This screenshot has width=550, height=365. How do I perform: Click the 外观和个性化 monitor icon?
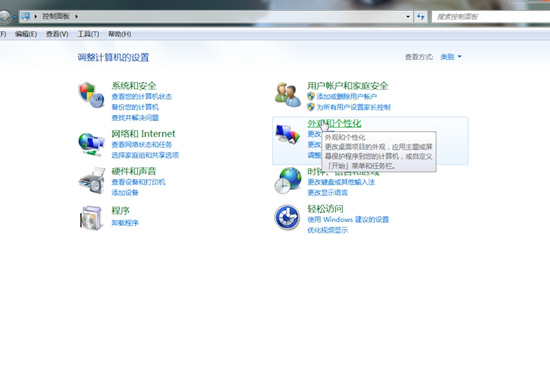pos(288,134)
